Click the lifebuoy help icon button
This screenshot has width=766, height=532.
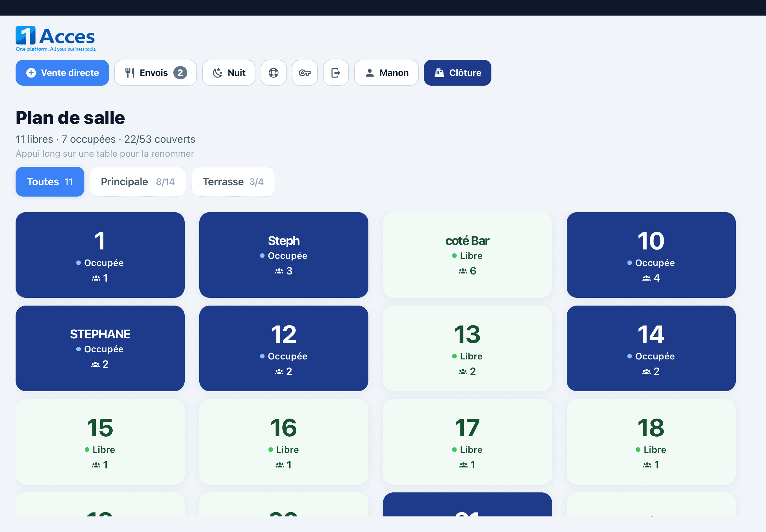273,73
